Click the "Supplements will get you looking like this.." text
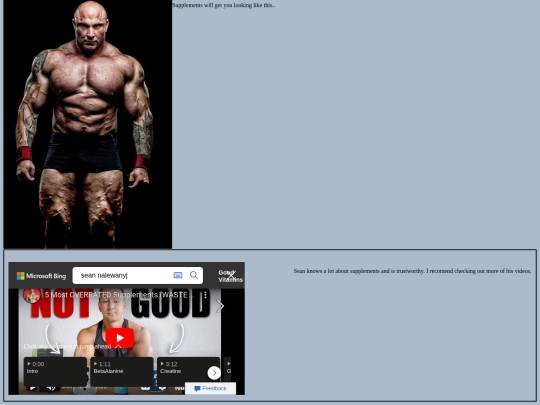 224,5
